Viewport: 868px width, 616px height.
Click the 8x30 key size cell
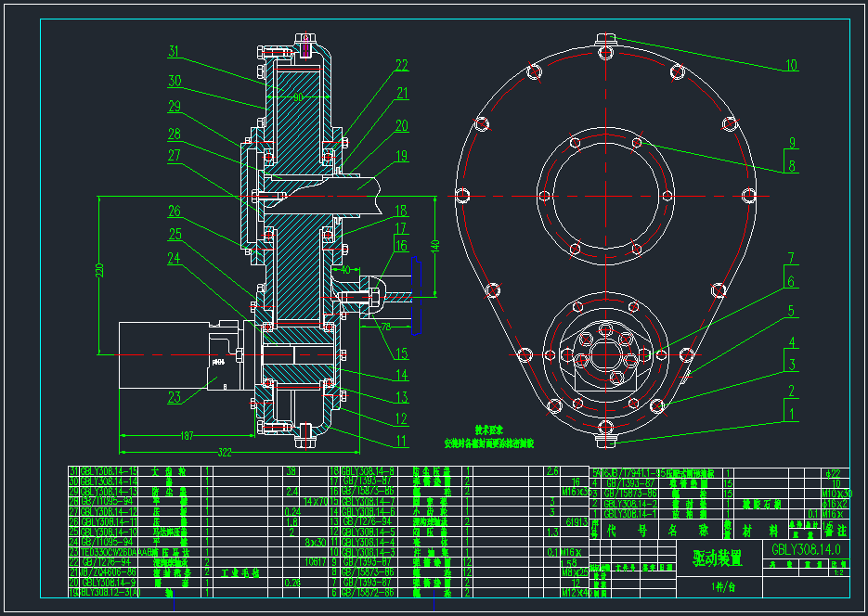[x=317, y=542]
